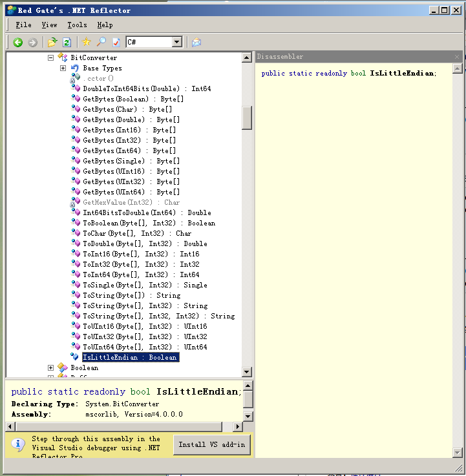Refresh the assembly list
Viewport: 466px width, 476px height.
pos(67,42)
